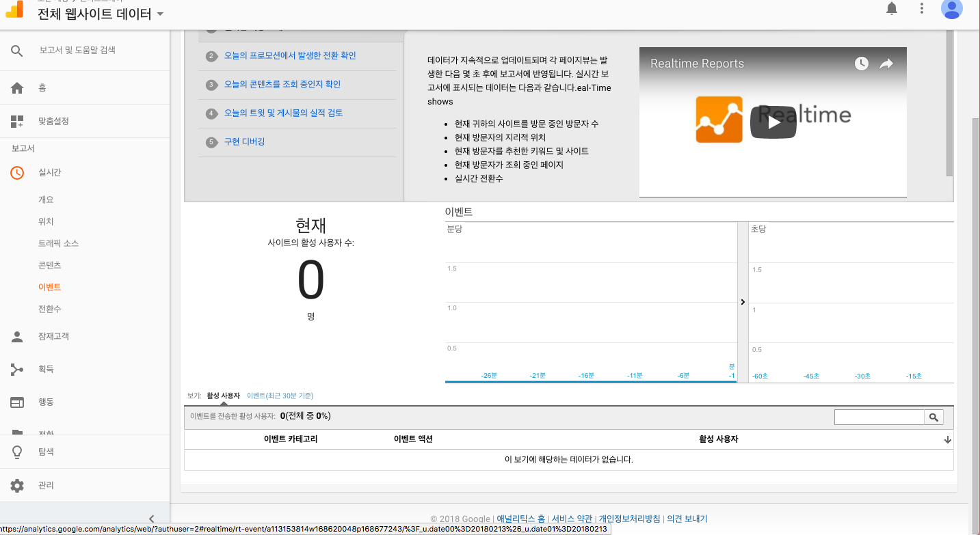Open step 4 트윗 및 게시물 실적 검토
The image size is (980, 535).
pos(284,113)
